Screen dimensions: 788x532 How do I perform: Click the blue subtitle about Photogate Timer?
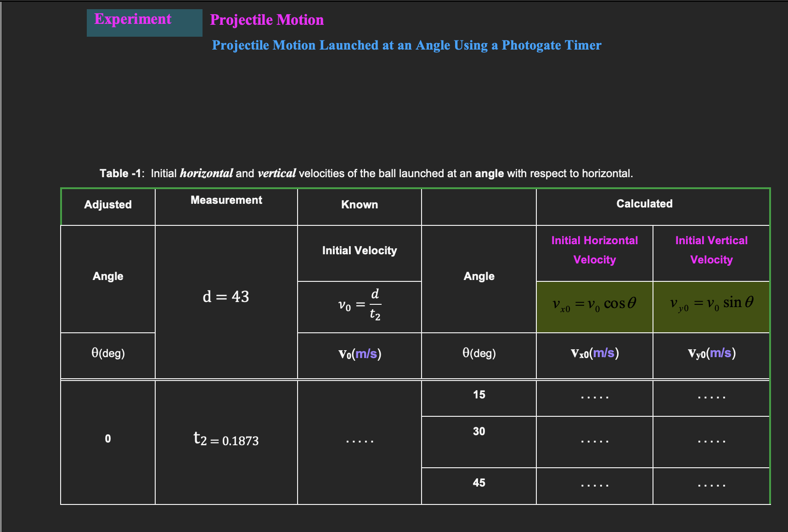[x=407, y=45]
